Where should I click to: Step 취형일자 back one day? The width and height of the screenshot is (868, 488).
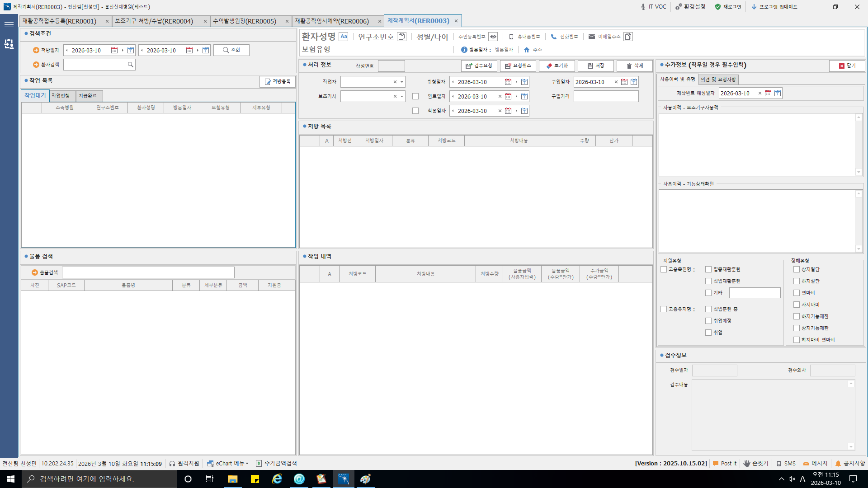coord(453,82)
